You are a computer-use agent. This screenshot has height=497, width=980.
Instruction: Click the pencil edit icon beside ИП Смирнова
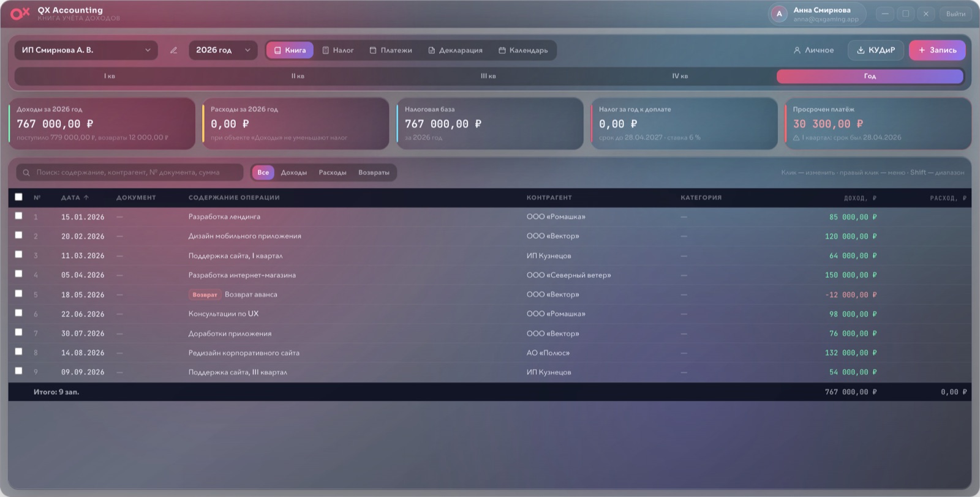pos(174,50)
